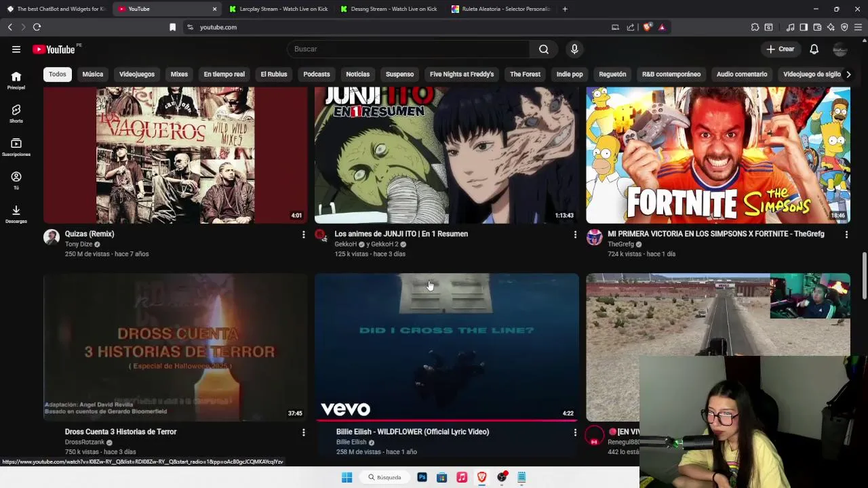Go to Principal in the sidebar
Viewport: 868px width, 488px height.
(x=16, y=81)
